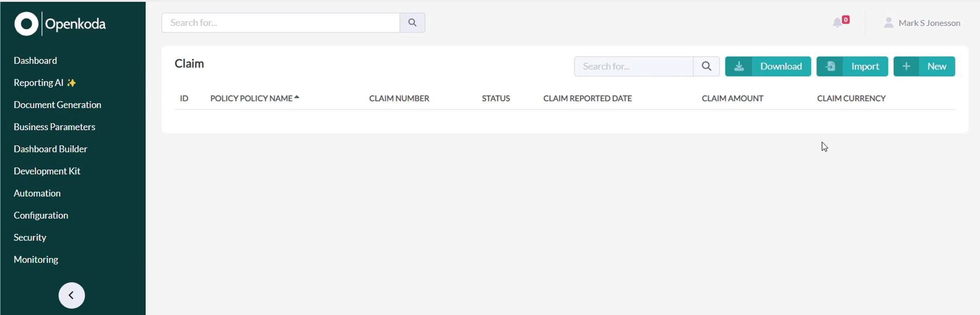Sort by Claim Reported Date column
The height and width of the screenshot is (315, 980).
588,99
